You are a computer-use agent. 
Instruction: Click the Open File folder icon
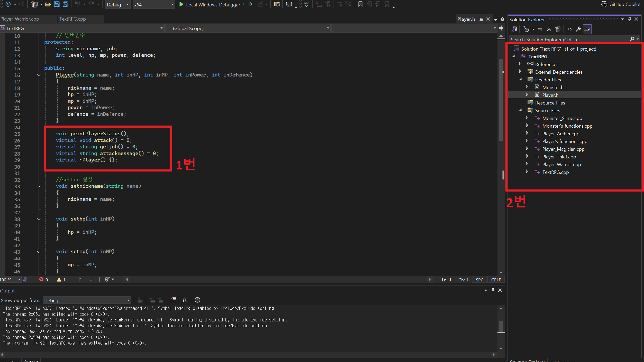coord(48,4)
